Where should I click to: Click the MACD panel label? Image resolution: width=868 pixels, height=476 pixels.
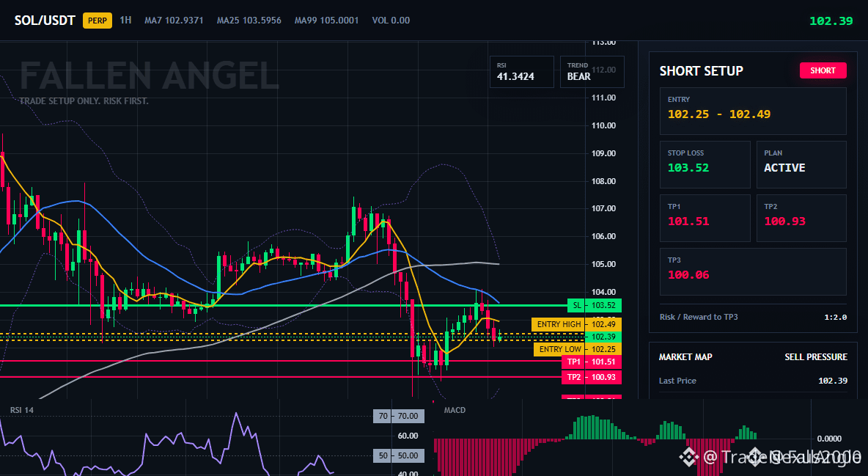click(455, 410)
